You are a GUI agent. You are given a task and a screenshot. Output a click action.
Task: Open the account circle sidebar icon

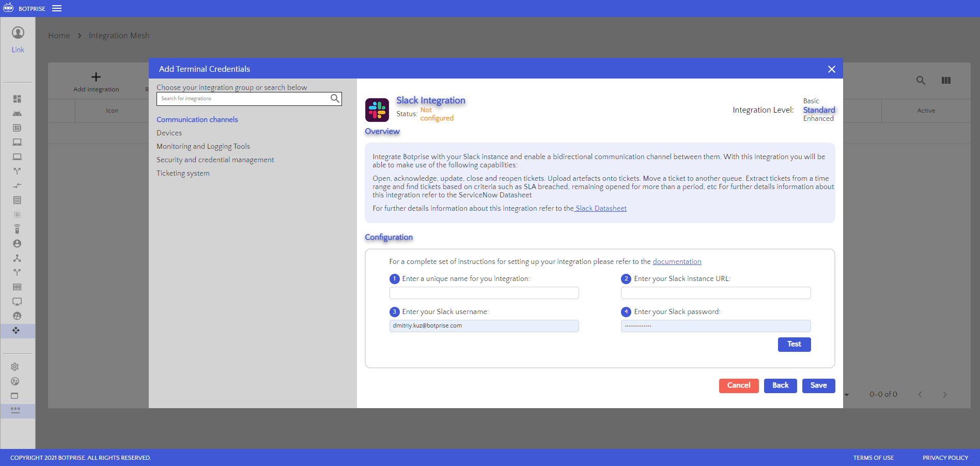tap(17, 243)
